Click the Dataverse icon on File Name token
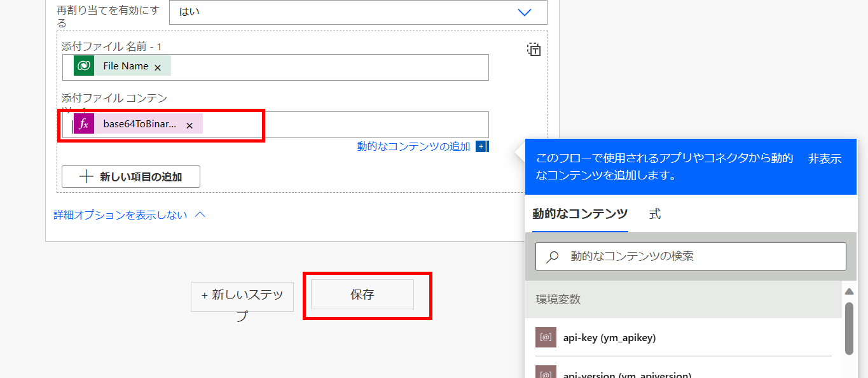The image size is (868, 378). coord(84,66)
